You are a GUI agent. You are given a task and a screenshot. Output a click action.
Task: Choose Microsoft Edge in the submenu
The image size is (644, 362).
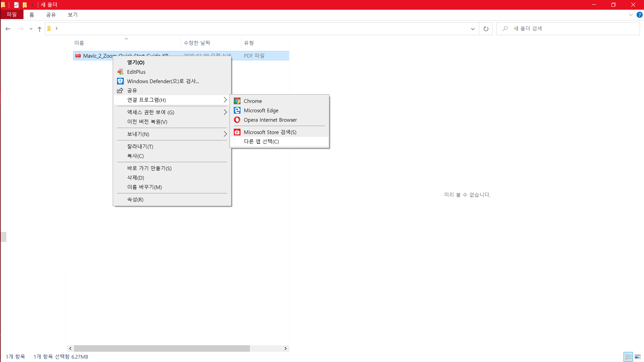(261, 110)
